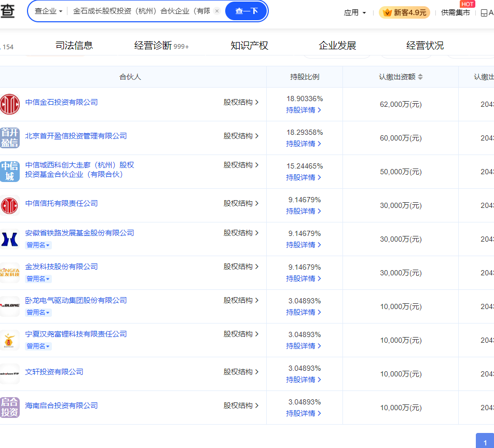Open 股权结构 for 中信信托有限责任公司
This screenshot has width=494, height=448.
(x=241, y=203)
